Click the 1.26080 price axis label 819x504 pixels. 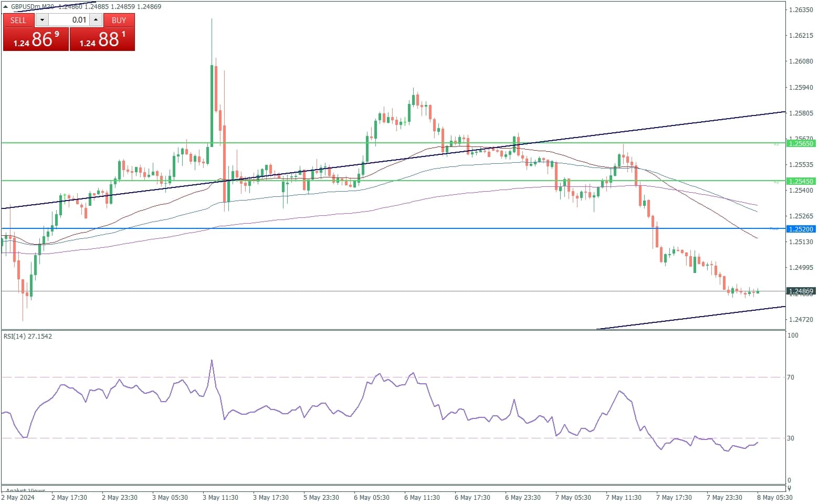point(801,61)
